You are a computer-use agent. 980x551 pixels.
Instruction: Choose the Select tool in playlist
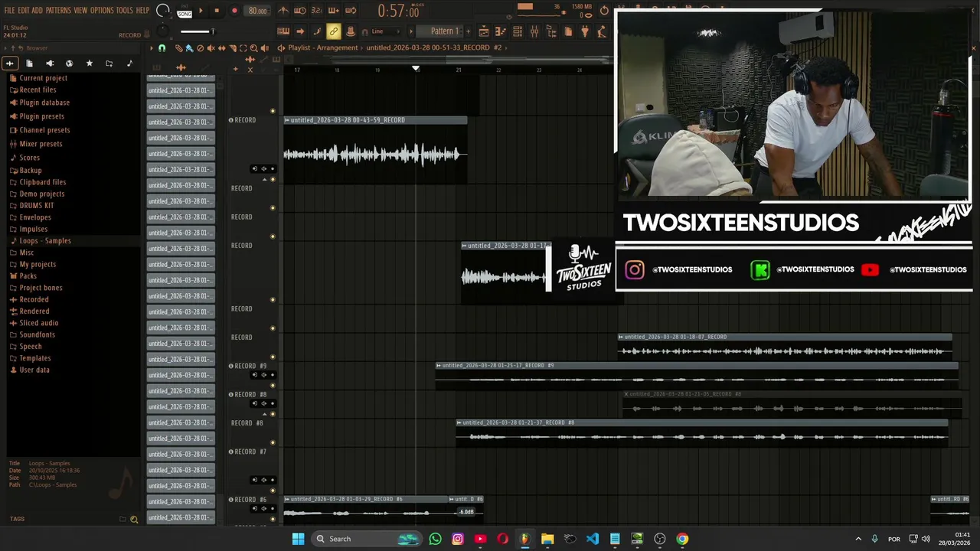pos(243,48)
